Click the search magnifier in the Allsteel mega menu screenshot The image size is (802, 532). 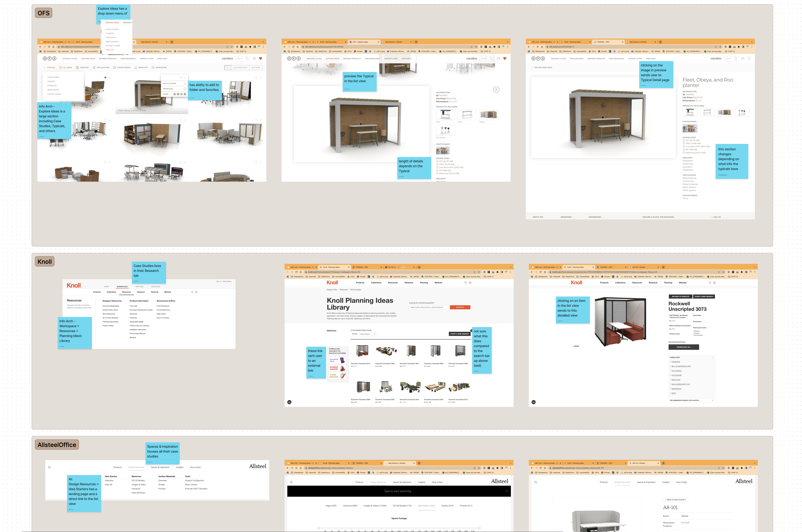pos(49,467)
